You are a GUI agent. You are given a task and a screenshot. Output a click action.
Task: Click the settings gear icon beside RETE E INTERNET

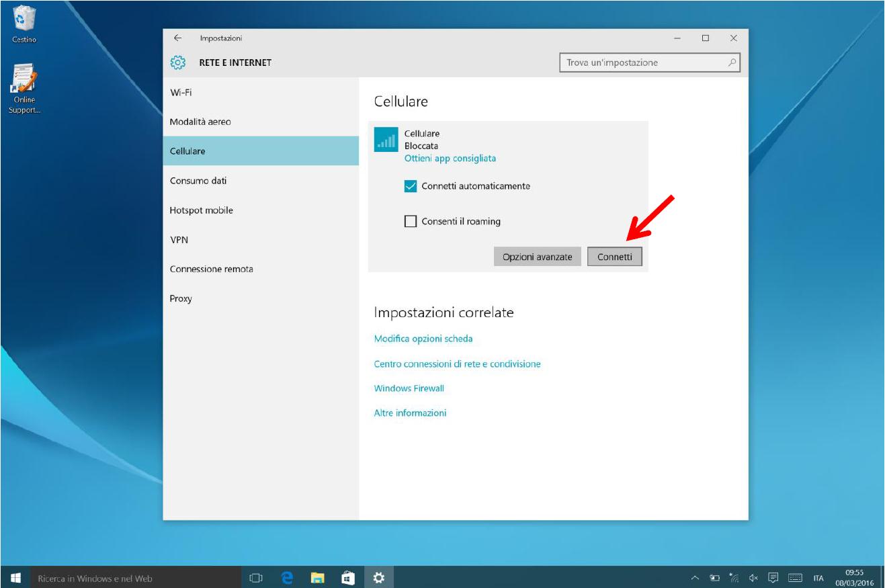pos(177,62)
